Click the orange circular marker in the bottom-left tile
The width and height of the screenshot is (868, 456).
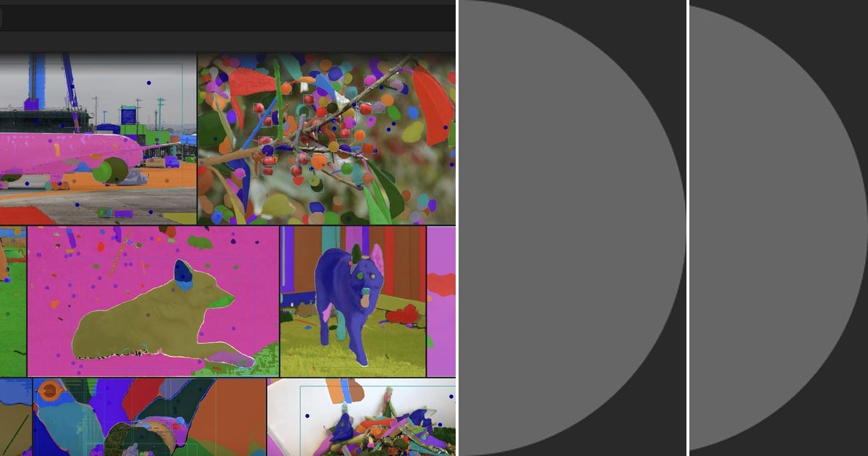[49, 389]
